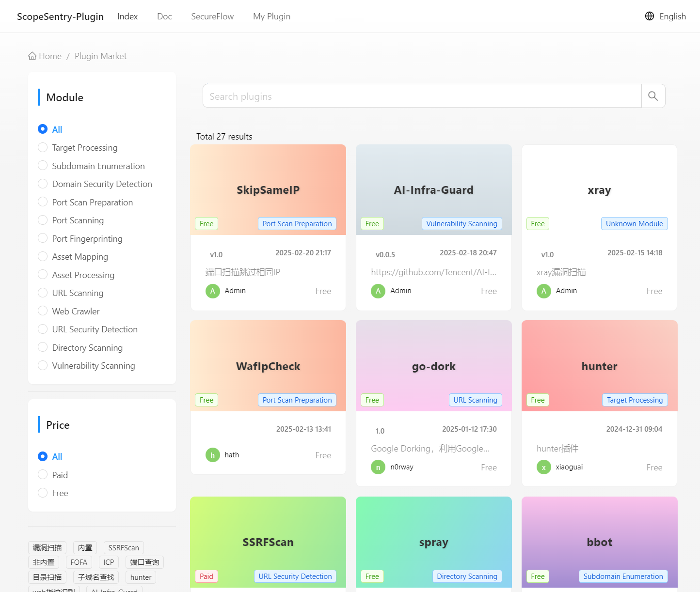Open the Doc nav item
Image resolution: width=700 pixels, height=592 pixels.
pyautogui.click(x=164, y=16)
